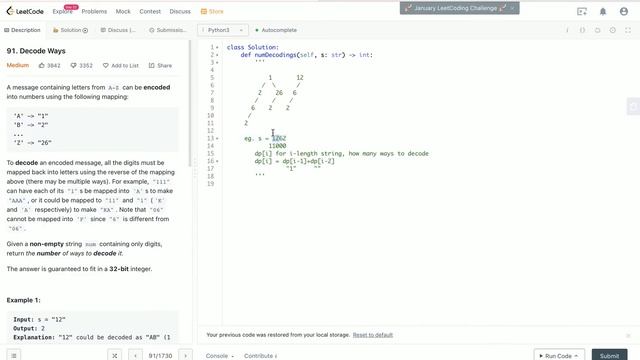Click the Example 1: heading
640x360 pixels.
(x=23, y=300)
